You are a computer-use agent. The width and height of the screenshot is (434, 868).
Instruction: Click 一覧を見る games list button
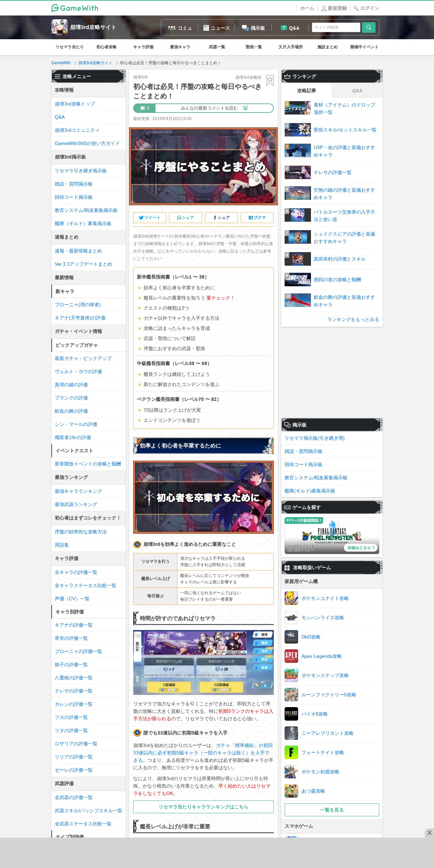[332, 810]
